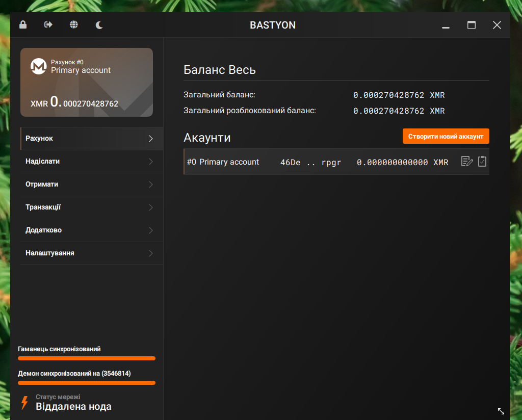The width and height of the screenshot is (522, 420).
Task: Click the lightning bolt network status icon
Action: click(24, 402)
